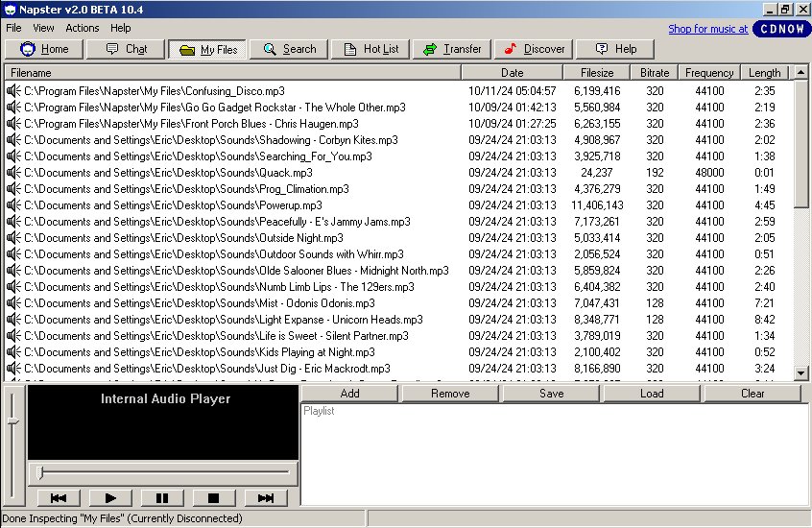Click the CDNOW logo banner

pyautogui.click(x=781, y=29)
